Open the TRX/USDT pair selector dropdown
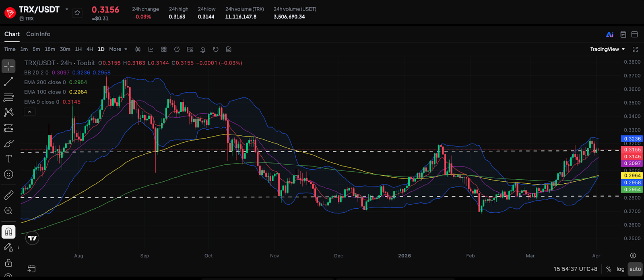 [x=67, y=9]
